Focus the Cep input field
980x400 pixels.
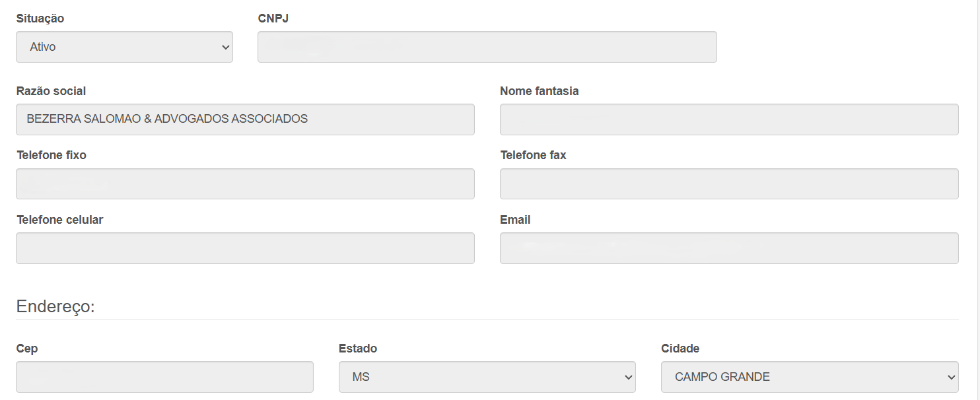point(164,376)
